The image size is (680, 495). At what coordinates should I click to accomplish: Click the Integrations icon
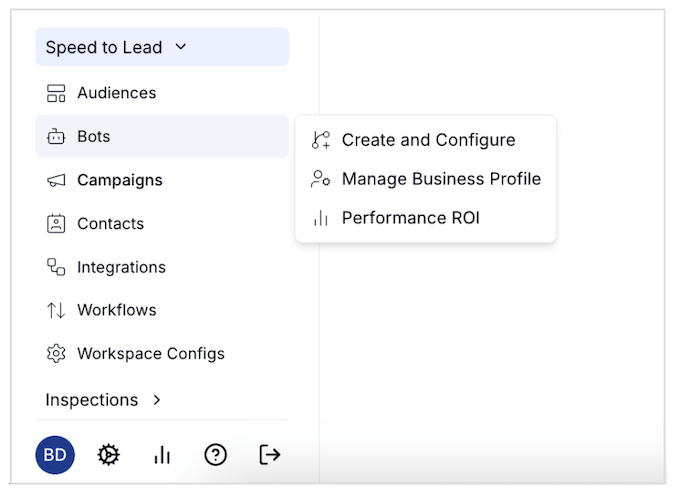point(56,267)
